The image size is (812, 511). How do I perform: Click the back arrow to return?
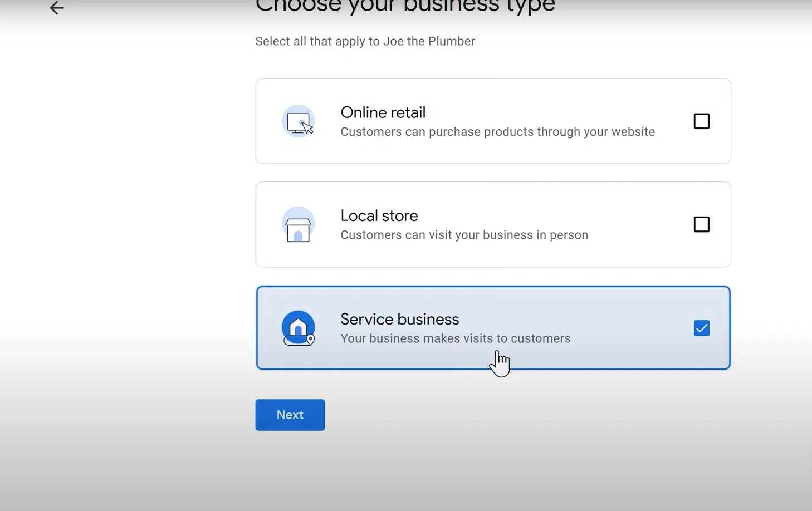pyautogui.click(x=56, y=8)
